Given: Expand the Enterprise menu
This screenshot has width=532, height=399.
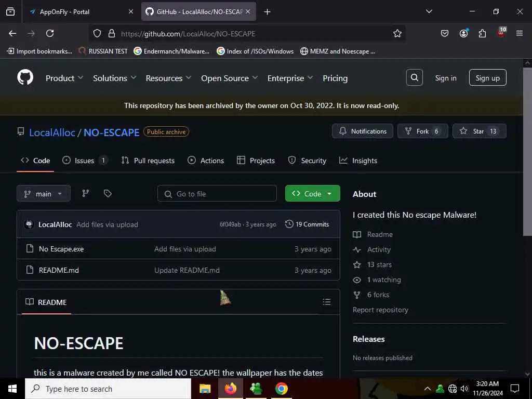Looking at the screenshot, I should pyautogui.click(x=290, y=78).
